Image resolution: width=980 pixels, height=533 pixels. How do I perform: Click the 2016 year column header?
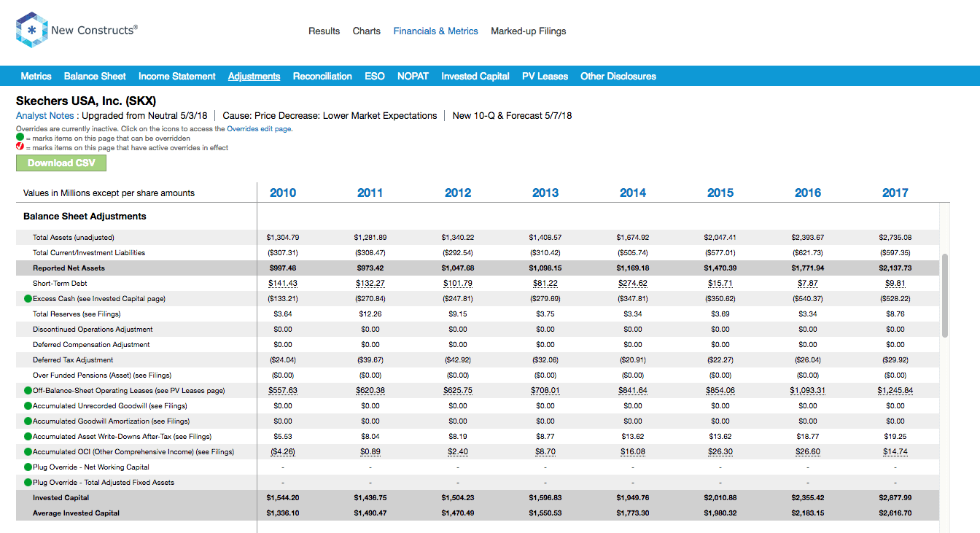click(808, 192)
